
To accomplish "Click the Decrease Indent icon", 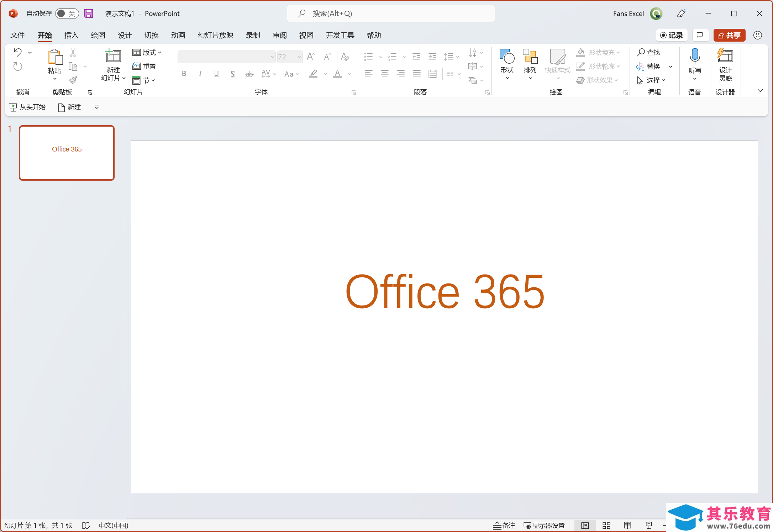I will [x=416, y=57].
